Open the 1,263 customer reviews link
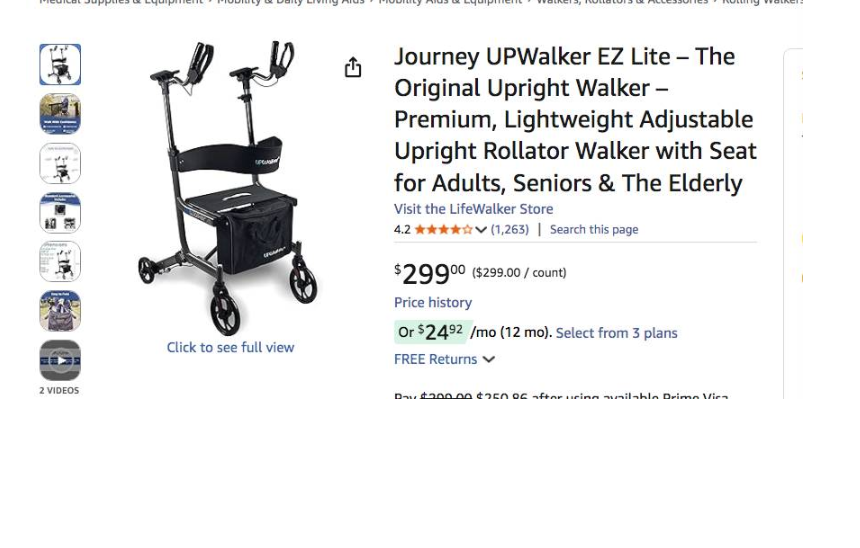 click(510, 230)
